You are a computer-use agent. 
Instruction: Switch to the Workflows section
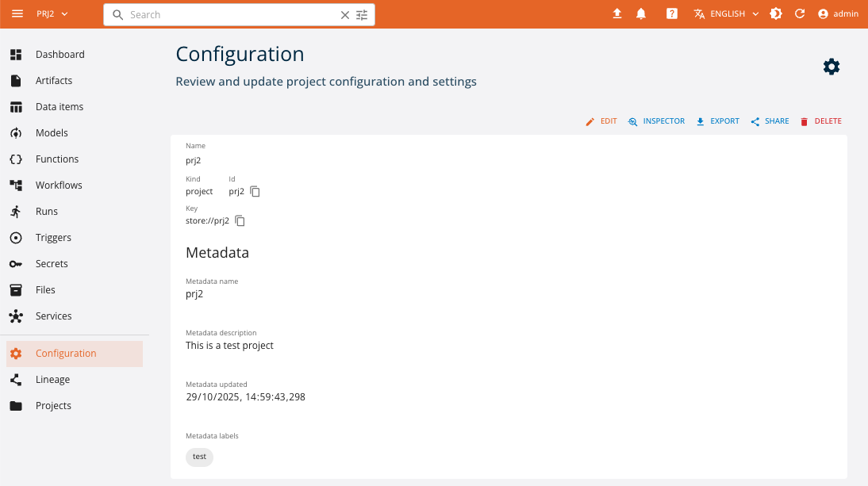[60, 185]
